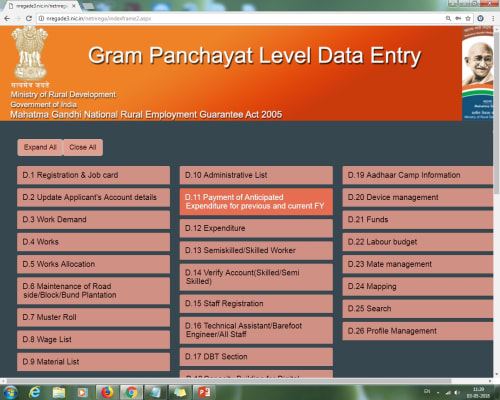Open D.14 Verify Account(Skilled/Semi Skilled)
500x400 pixels.
[x=256, y=277]
